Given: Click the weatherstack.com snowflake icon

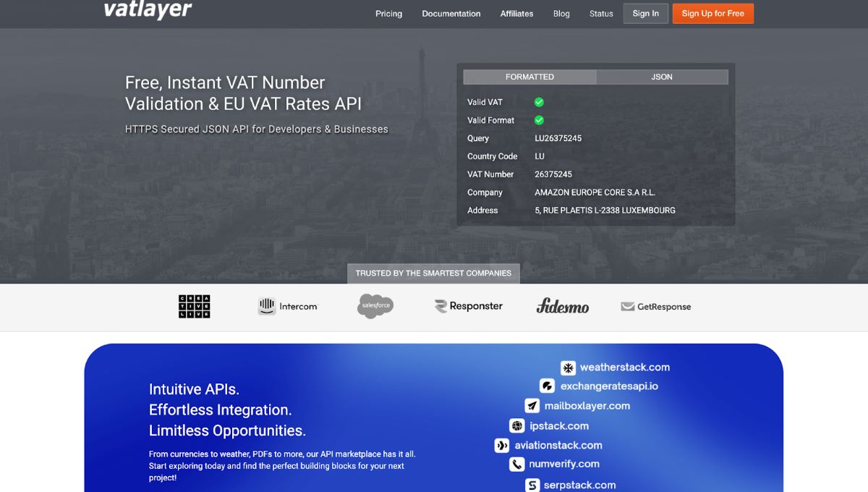Looking at the screenshot, I should tap(568, 368).
